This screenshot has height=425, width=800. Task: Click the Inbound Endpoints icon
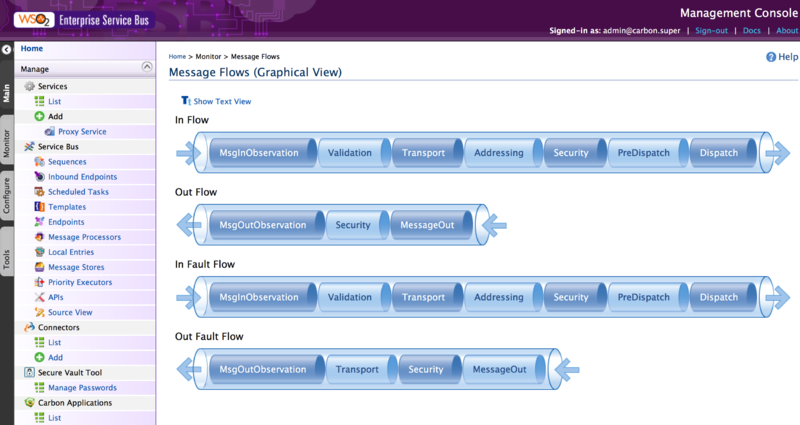click(40, 177)
